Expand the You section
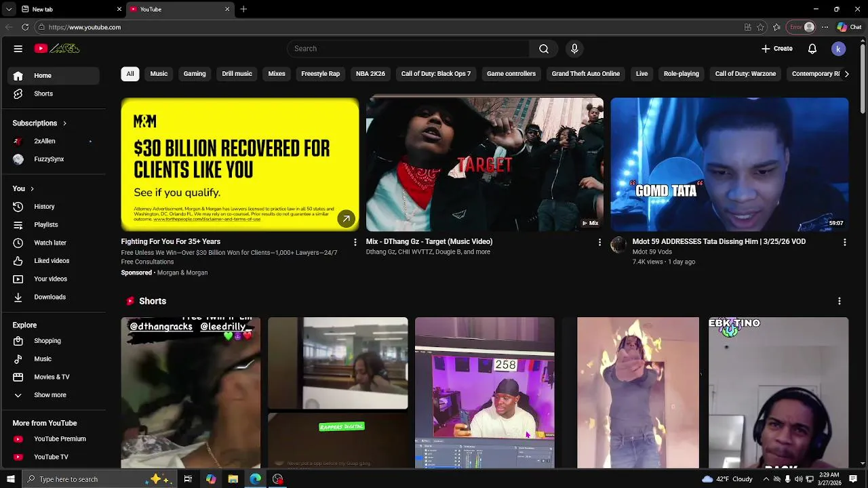 coord(23,188)
